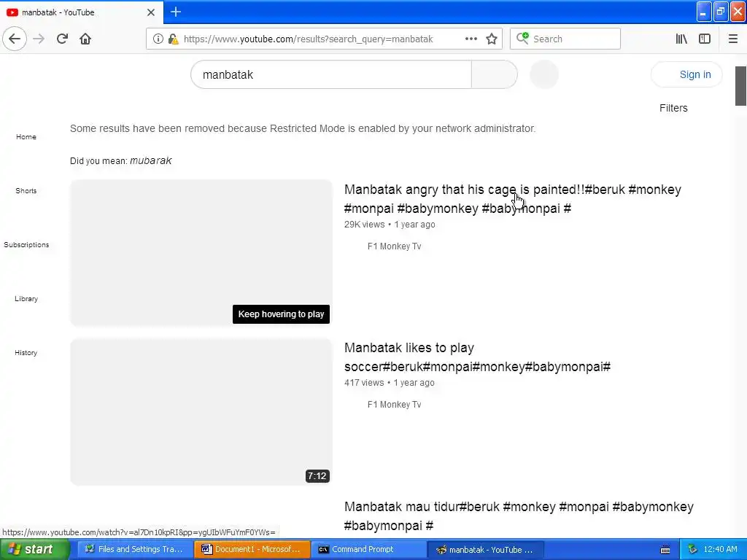This screenshot has height=560, width=747.
Task: Click the thumbnail showing 'Keep hovering to play'
Action: [x=201, y=253]
